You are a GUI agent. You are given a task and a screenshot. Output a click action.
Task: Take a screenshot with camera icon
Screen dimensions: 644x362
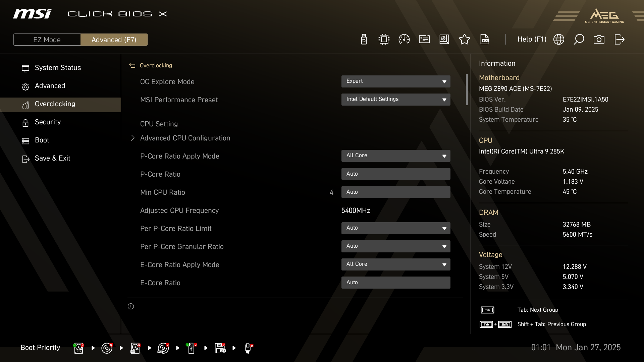click(x=599, y=40)
